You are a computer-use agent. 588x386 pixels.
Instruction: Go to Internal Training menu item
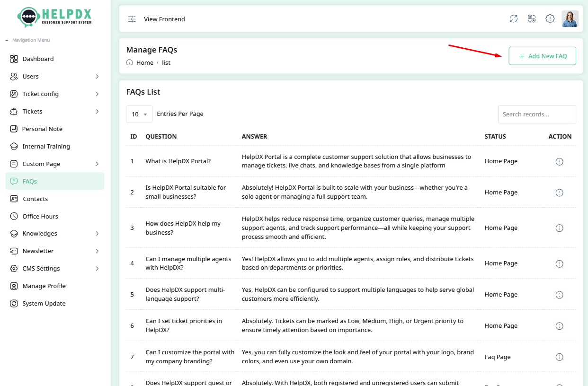tap(55, 147)
